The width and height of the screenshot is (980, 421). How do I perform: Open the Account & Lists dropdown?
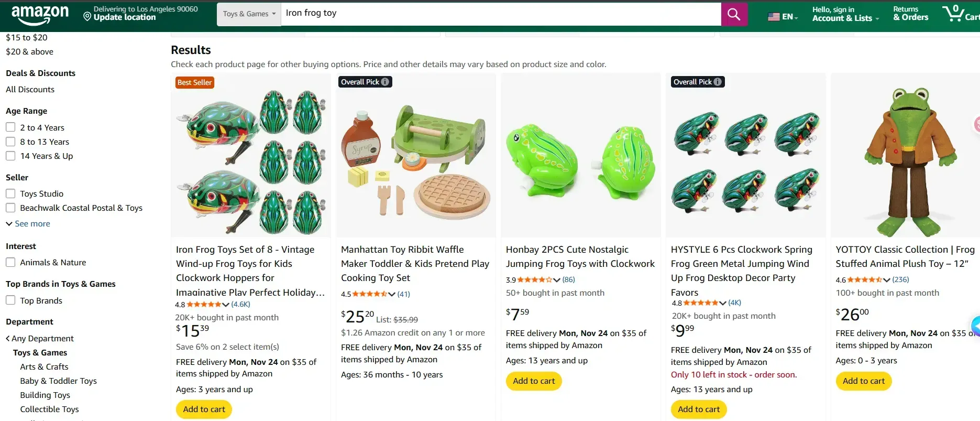[845, 14]
